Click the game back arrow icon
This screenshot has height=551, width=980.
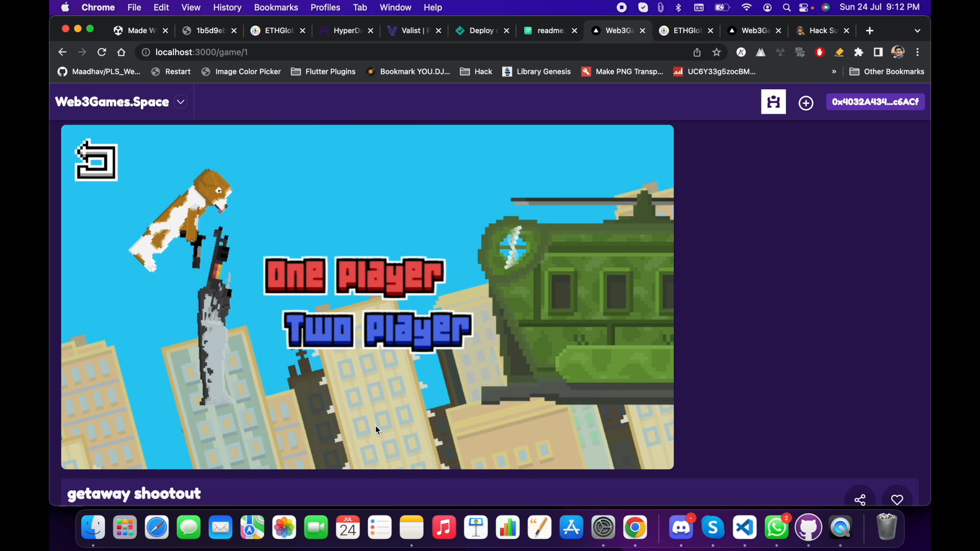(x=96, y=160)
